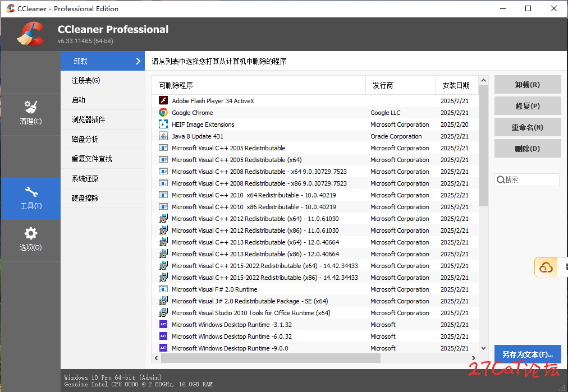Click the horizontal scrollbar thumb
568x392 pixels.
tap(271, 358)
